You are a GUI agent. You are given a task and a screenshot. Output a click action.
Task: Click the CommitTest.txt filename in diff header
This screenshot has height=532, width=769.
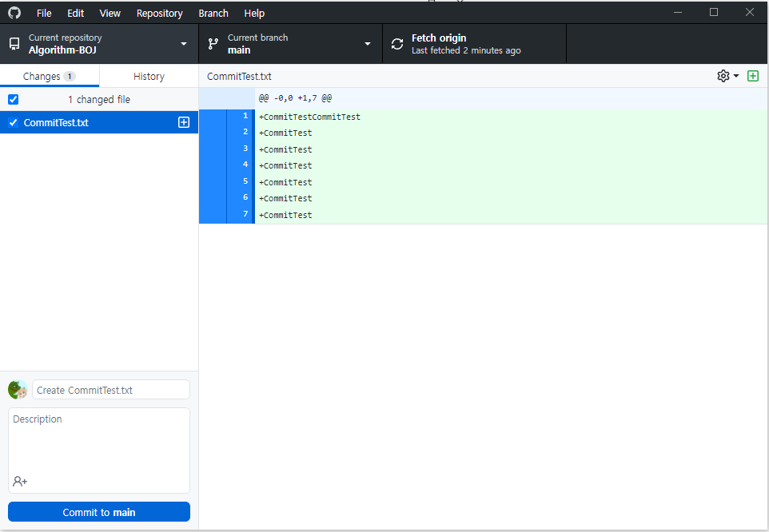pyautogui.click(x=239, y=77)
